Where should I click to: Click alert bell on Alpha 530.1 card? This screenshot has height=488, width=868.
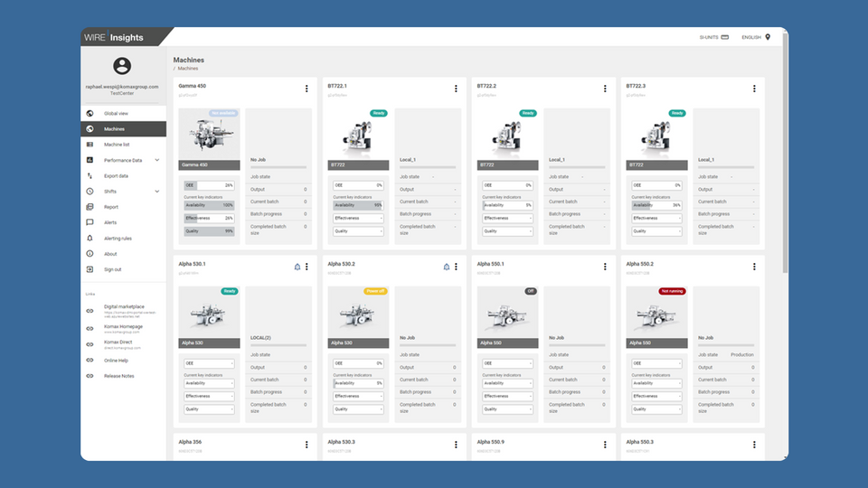[x=297, y=267]
